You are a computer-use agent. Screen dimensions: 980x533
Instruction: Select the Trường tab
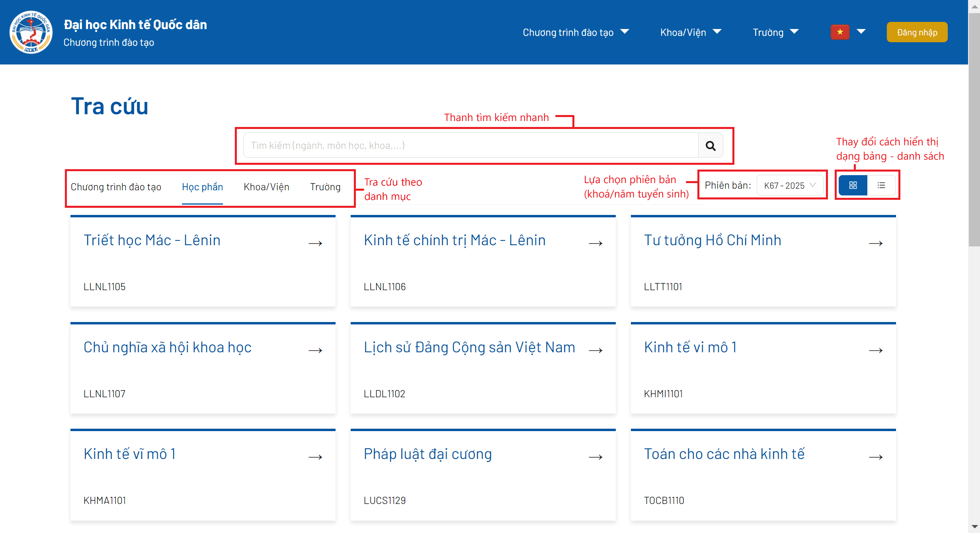tap(325, 187)
